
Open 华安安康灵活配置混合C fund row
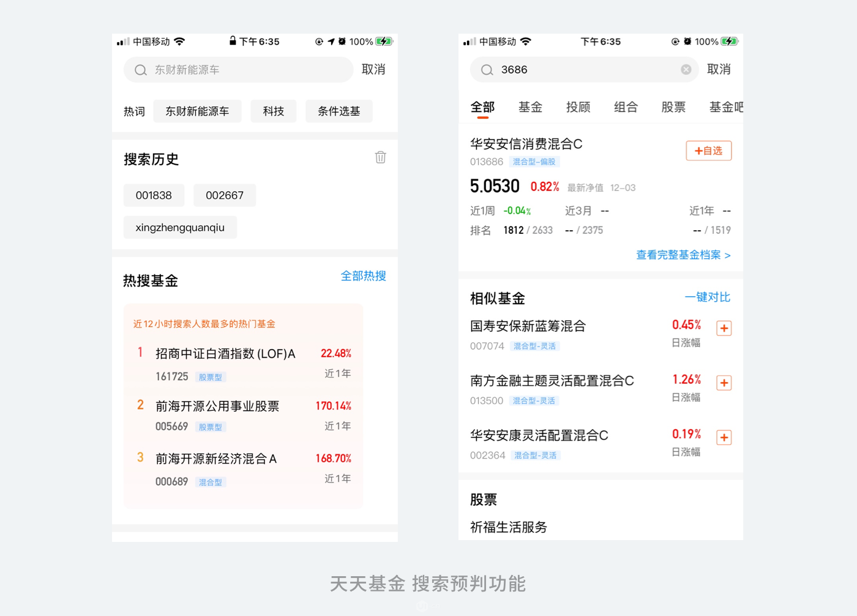coord(601,443)
